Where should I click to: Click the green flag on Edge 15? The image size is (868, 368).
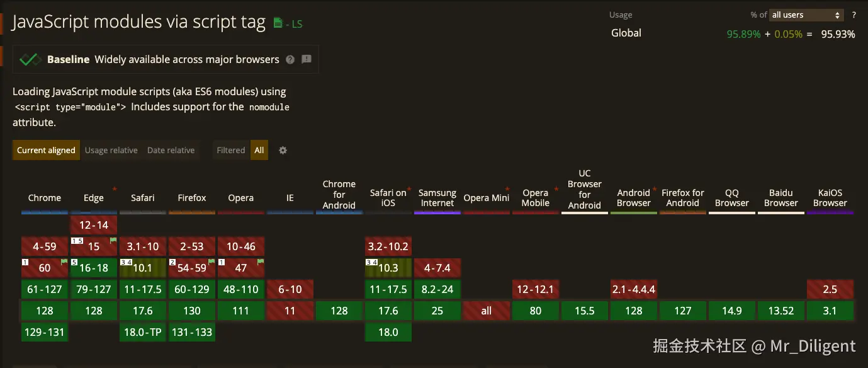click(113, 241)
